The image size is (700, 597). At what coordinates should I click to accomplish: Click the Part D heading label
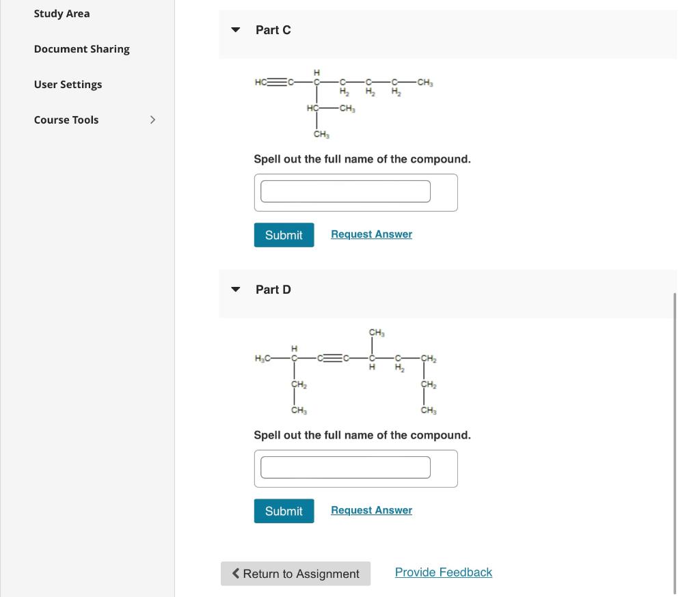coord(273,289)
